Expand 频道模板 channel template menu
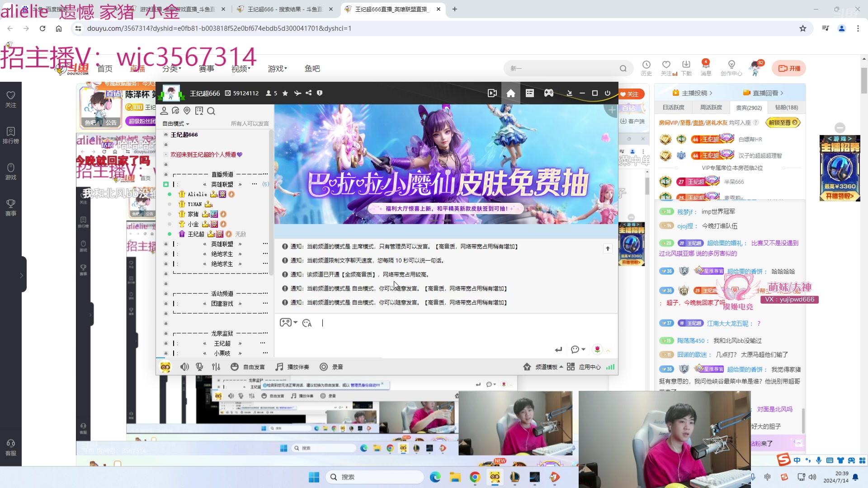 coord(543,367)
